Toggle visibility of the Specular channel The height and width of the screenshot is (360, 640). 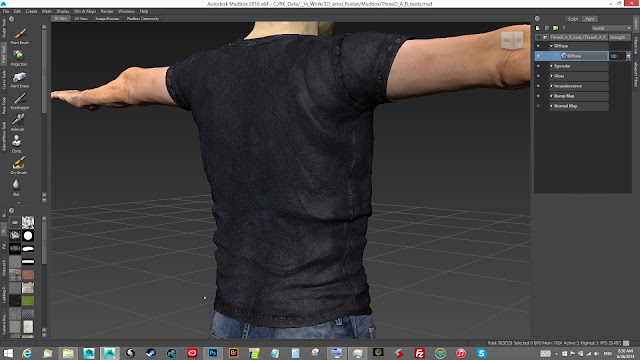coord(538,66)
